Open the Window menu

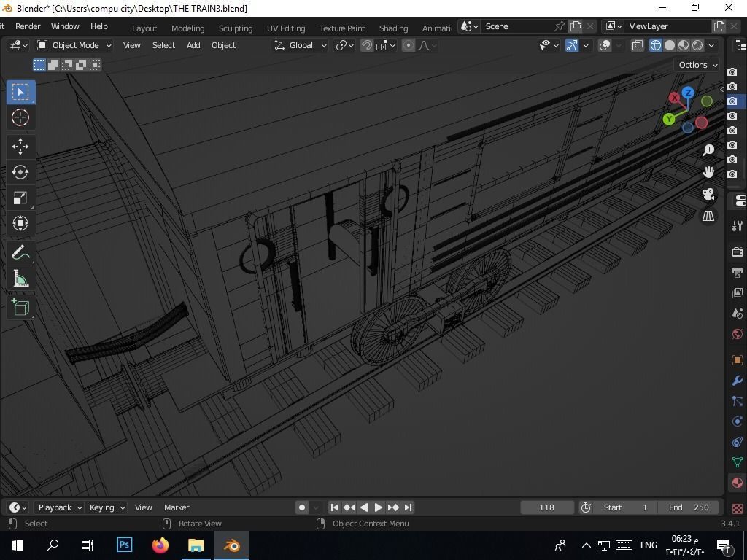click(x=65, y=26)
